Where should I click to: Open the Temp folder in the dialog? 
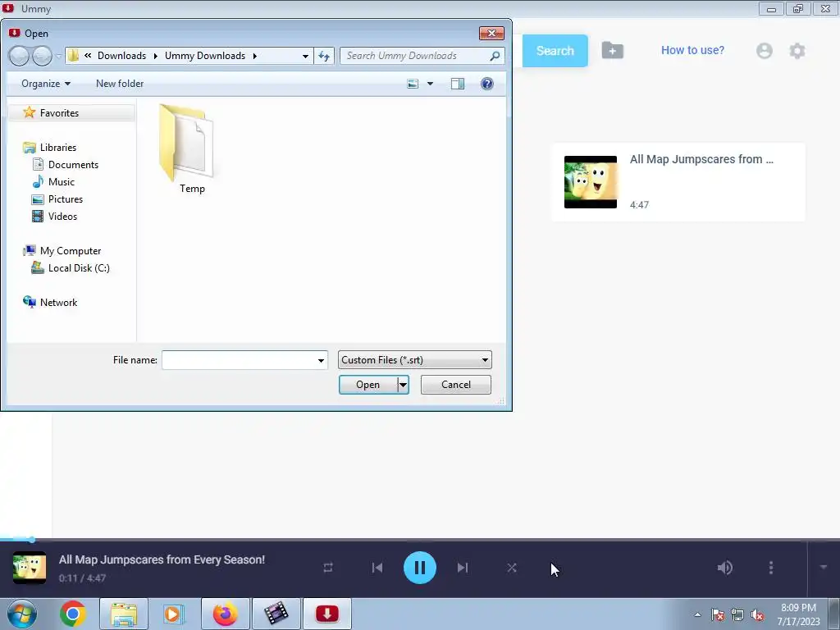tap(188, 149)
